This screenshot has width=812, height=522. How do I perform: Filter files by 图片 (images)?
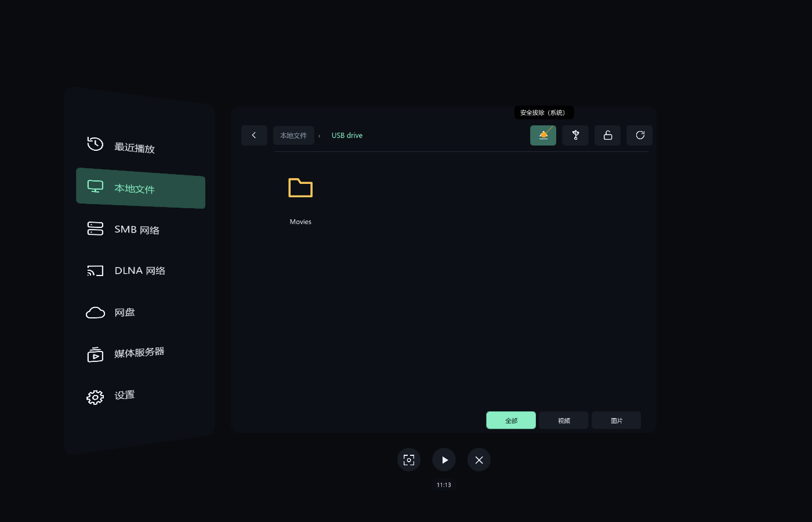pos(617,420)
